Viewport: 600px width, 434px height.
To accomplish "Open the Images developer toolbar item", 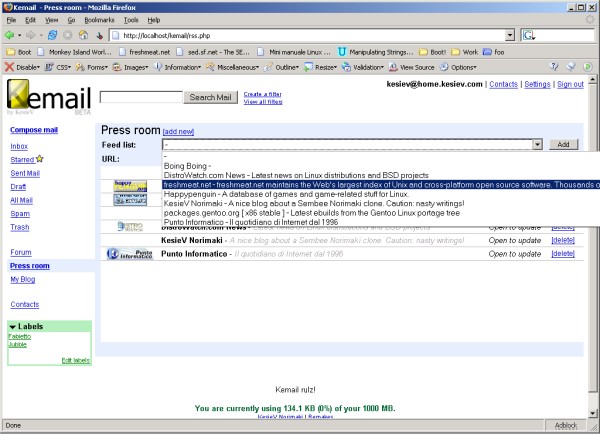I will click(130, 67).
